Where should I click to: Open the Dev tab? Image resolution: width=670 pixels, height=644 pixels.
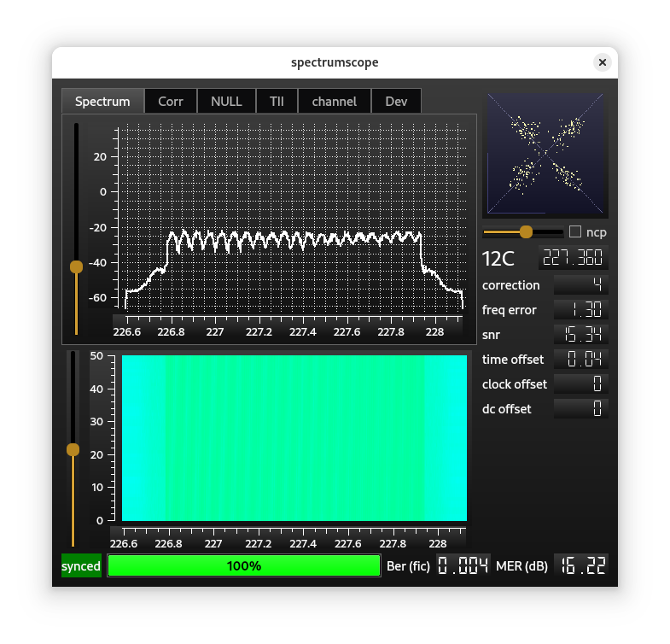[396, 102]
